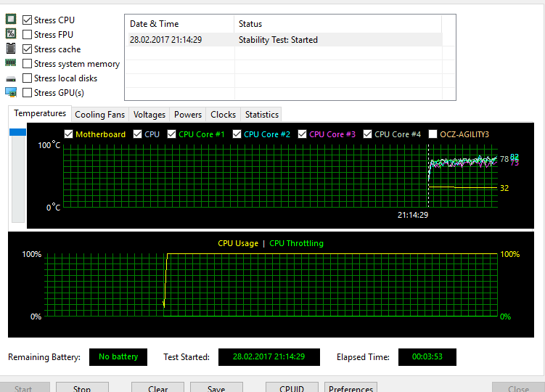
Task: Click the cache chip icon beside Stress cache
Action: coord(11,49)
